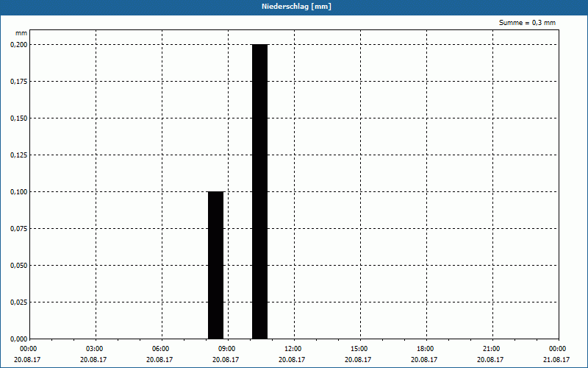Select the tall 0,200 mm precipitation bar
Image resolution: width=588 pixels, height=368 pixels.
(x=260, y=191)
